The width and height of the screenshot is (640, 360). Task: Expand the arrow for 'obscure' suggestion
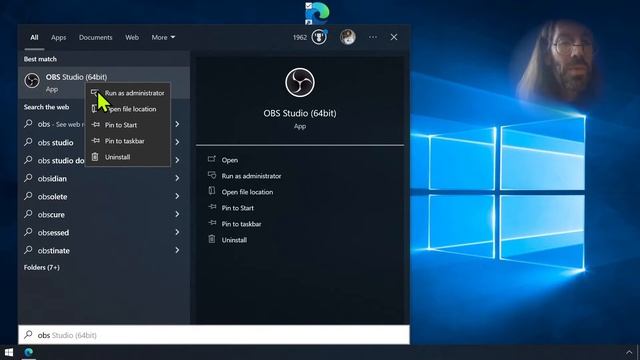pos(177,214)
